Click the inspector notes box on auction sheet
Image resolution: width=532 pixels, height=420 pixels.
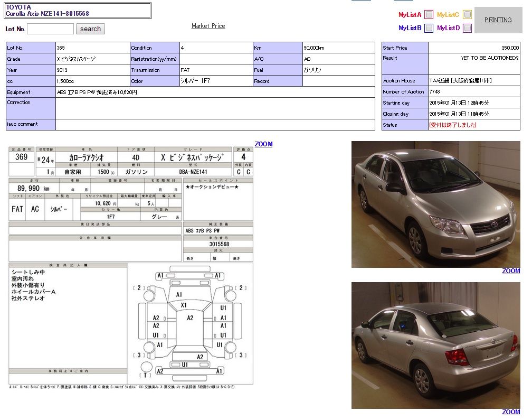point(68,317)
